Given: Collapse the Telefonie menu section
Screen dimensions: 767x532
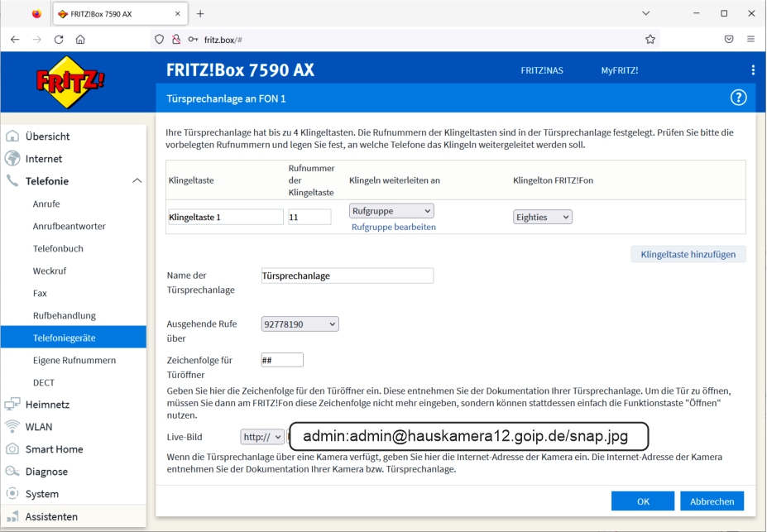Looking at the screenshot, I should pyautogui.click(x=137, y=181).
